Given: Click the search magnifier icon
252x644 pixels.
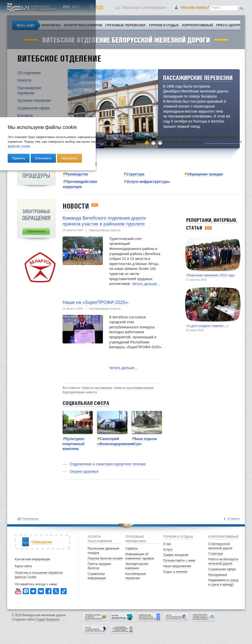Looking at the screenshot, I should (x=241, y=8).
